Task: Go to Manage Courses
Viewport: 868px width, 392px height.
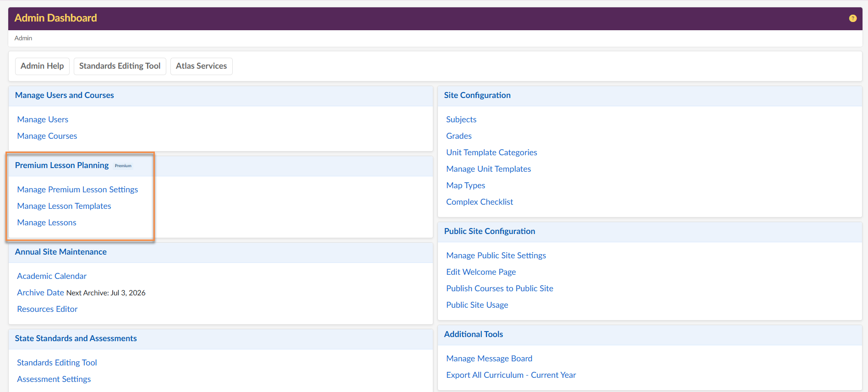Action: (x=47, y=136)
